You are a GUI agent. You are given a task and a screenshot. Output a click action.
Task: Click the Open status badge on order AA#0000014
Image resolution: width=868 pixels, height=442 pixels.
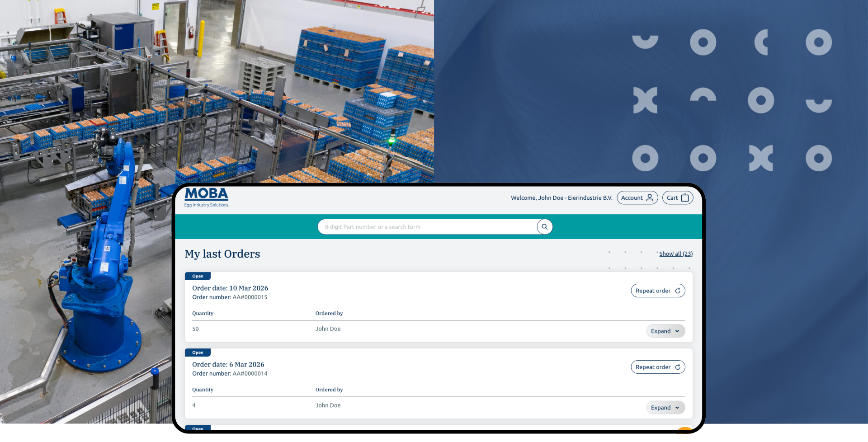point(198,353)
